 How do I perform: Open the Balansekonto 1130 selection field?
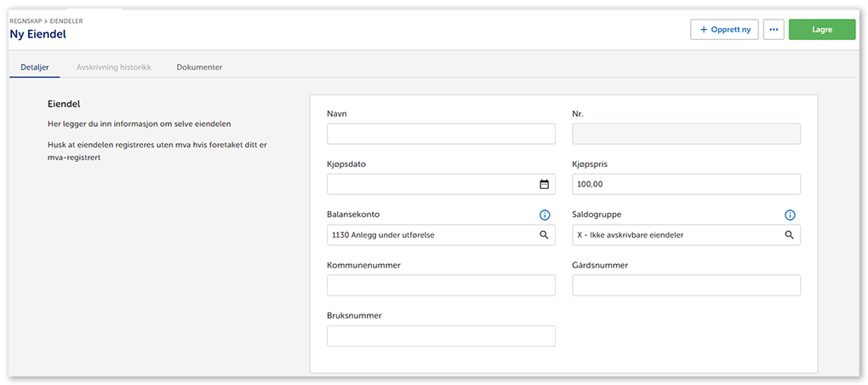click(431, 235)
